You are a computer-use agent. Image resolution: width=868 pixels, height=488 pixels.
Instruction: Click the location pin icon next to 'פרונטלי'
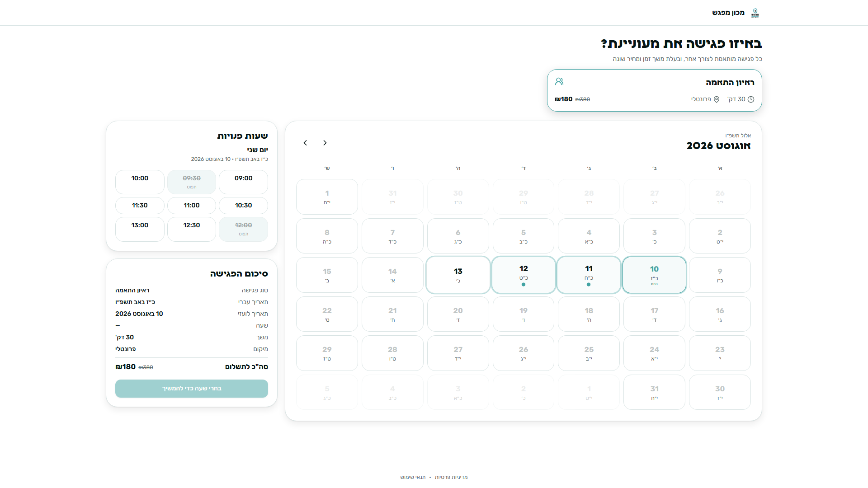pyautogui.click(x=717, y=99)
